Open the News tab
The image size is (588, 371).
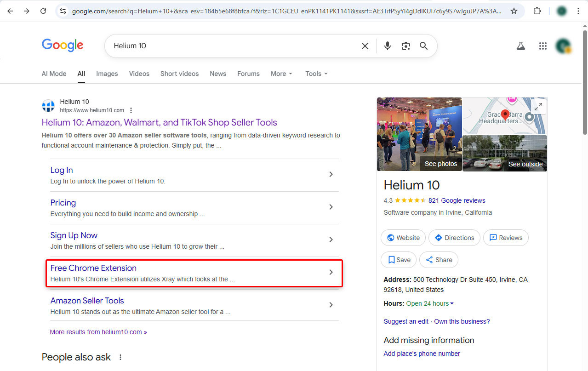click(x=218, y=74)
